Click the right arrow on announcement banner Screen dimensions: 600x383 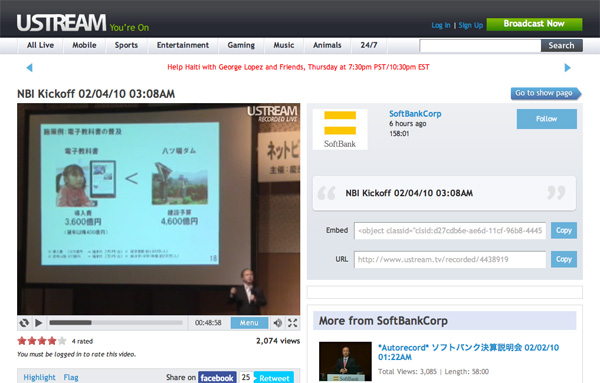click(x=567, y=68)
